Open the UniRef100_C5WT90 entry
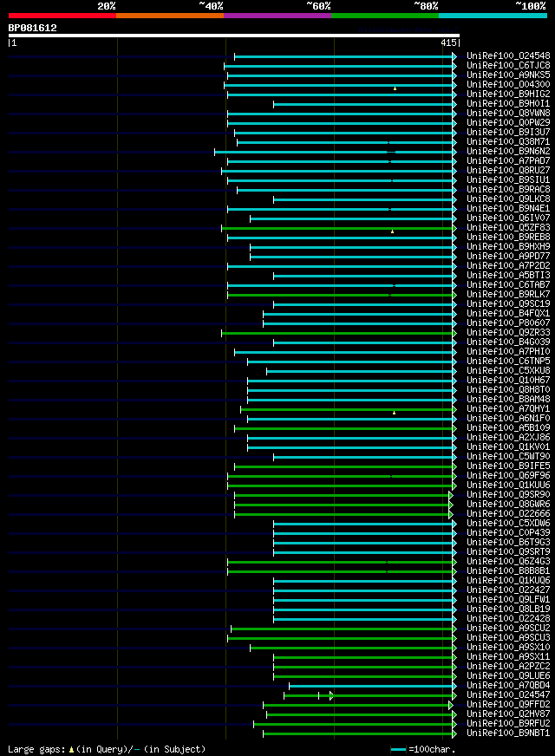Viewport: 555px width, 756px height. pyautogui.click(x=508, y=457)
